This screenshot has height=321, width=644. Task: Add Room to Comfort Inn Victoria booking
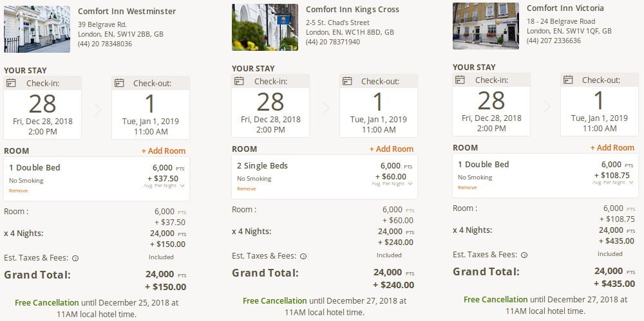612,148
